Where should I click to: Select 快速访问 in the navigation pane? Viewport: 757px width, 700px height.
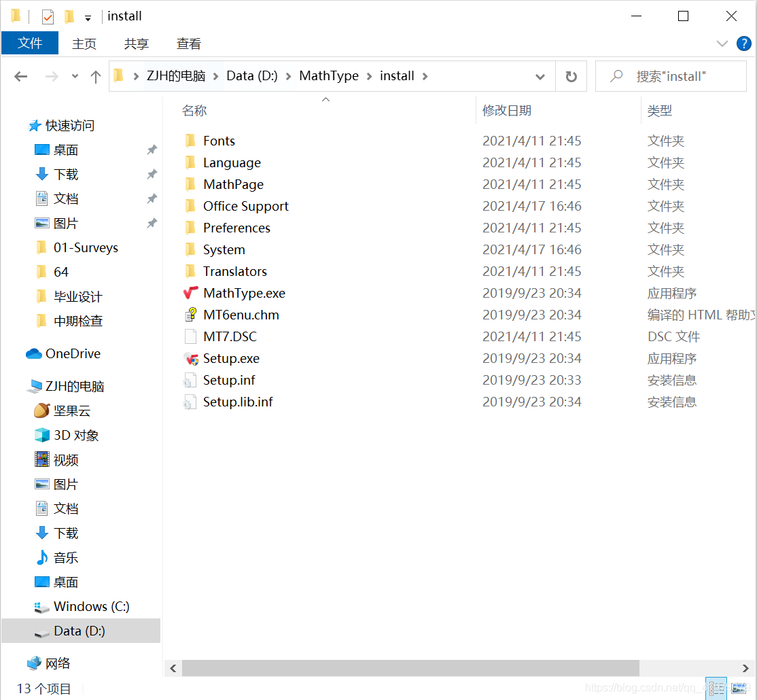[61, 126]
